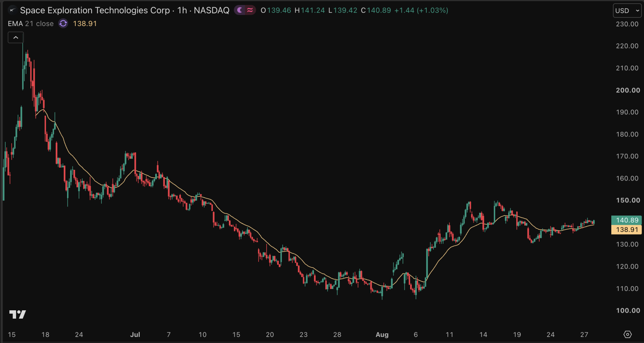
Task: Click the 120.00 price axis label
Action: tap(627, 266)
